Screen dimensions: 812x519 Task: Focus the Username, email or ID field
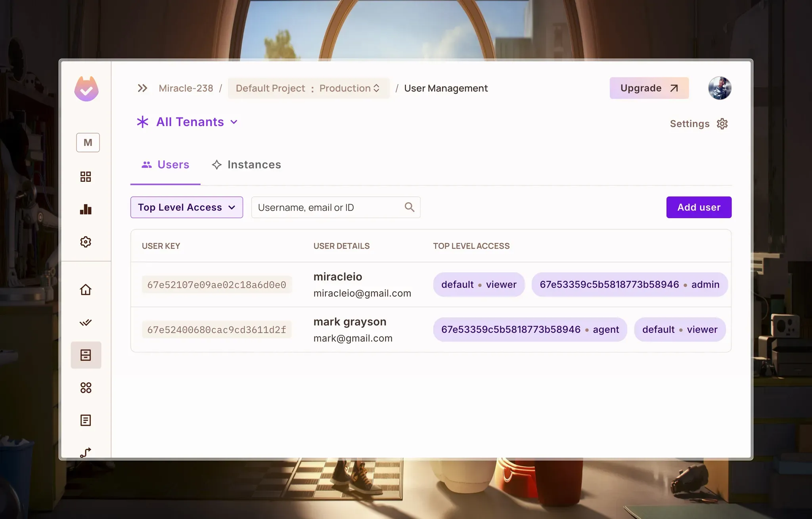[327, 207]
